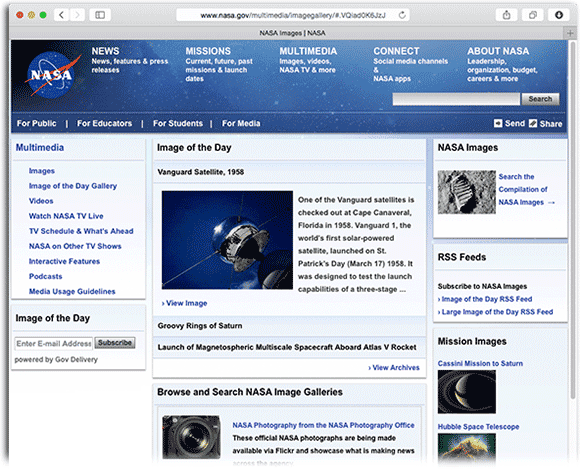
Task: Open the For Educators section
Action: point(104,123)
